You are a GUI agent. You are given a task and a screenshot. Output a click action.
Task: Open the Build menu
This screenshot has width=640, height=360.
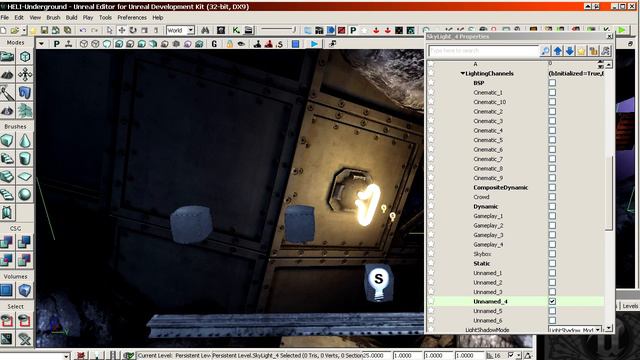tap(71, 18)
